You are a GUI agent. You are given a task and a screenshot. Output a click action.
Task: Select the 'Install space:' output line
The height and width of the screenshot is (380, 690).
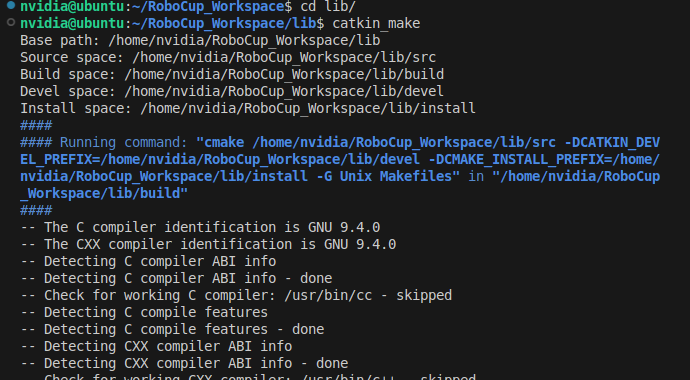[248, 108]
